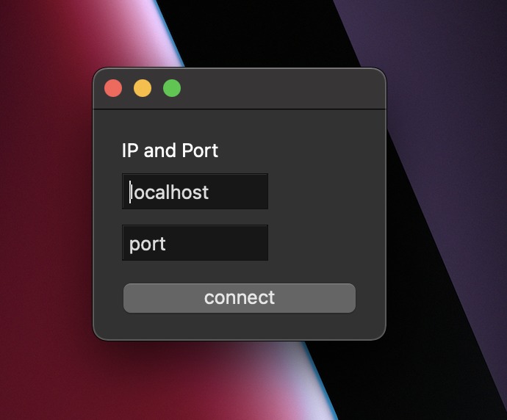Screen dimensions: 507x420
Task: Click the localhost IP input field
Action: [195, 192]
